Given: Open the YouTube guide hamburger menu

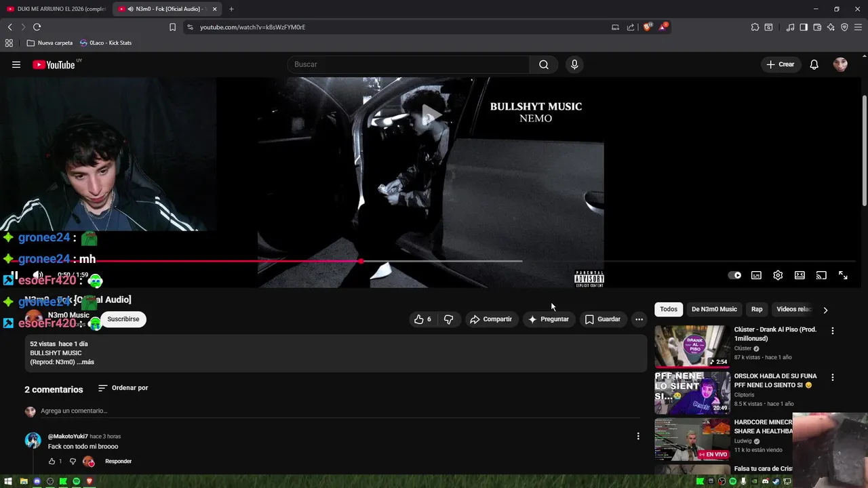Looking at the screenshot, I should point(16,64).
